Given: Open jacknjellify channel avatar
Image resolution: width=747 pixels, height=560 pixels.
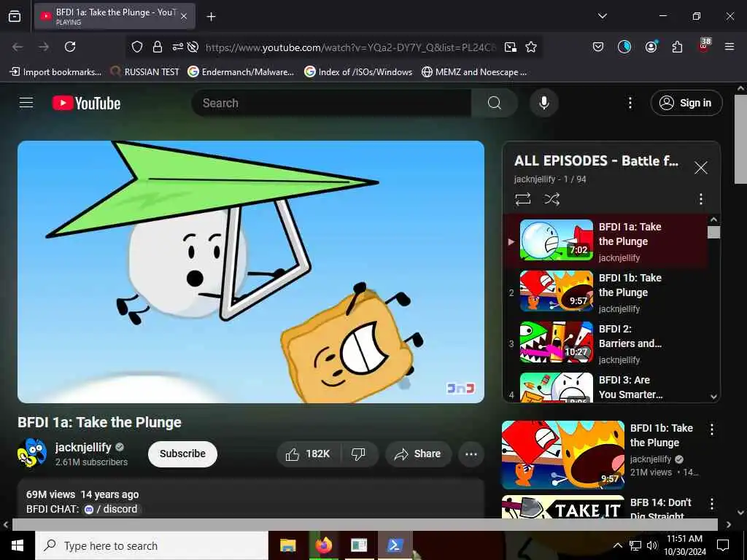Looking at the screenshot, I should point(32,453).
